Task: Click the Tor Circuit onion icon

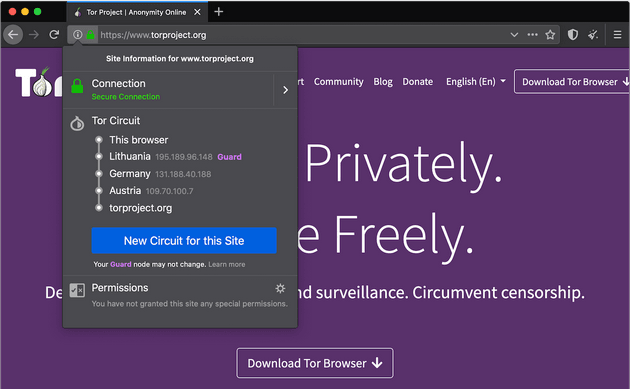Action: coord(77,123)
